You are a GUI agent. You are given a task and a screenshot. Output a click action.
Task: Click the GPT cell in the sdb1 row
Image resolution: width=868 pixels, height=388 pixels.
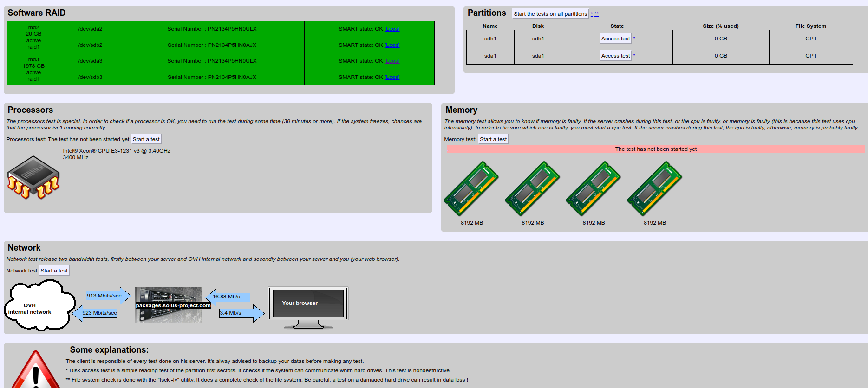pyautogui.click(x=811, y=39)
